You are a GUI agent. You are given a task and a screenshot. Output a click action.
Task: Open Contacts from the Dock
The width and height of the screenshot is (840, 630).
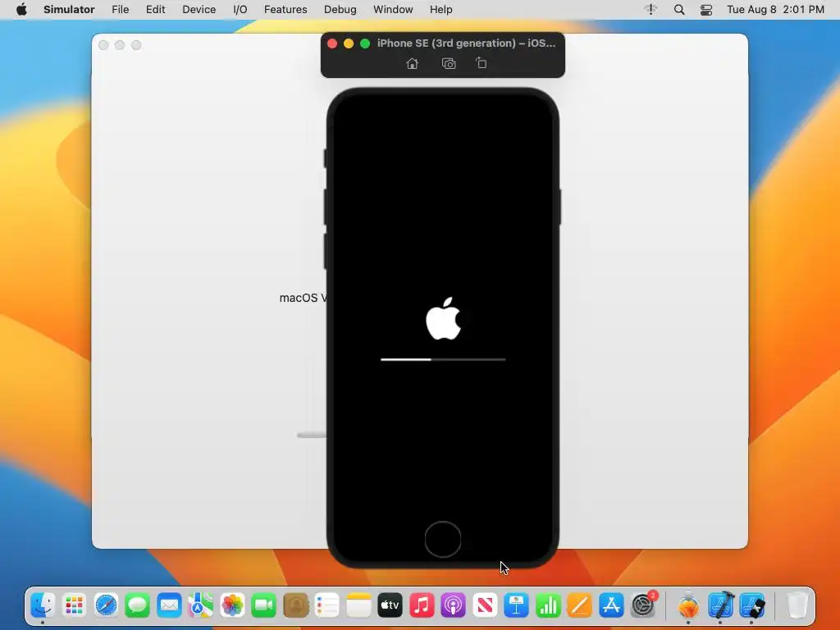tap(295, 605)
